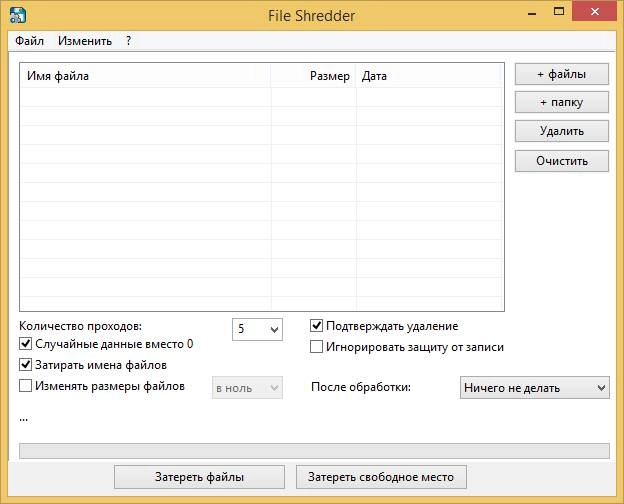Click the progress bar at the bottom
Viewport: 624px width, 504px height.
[314, 451]
